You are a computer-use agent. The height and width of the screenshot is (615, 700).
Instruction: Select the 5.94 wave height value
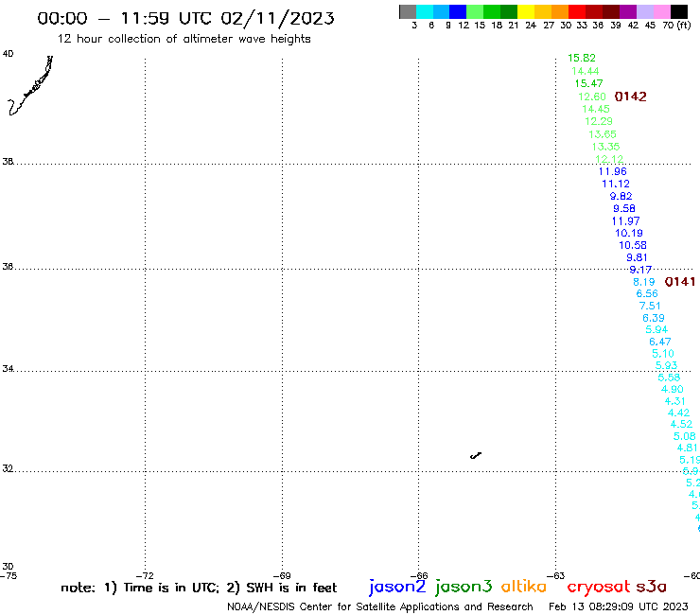[656, 329]
